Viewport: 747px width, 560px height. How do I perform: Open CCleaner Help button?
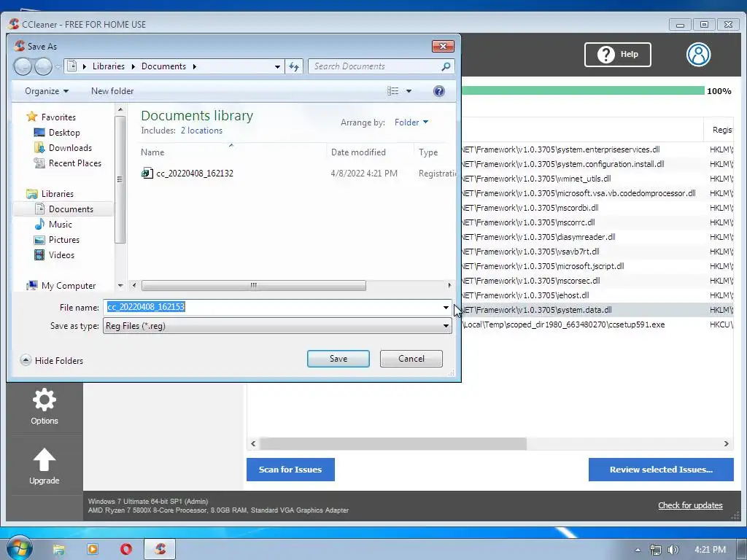click(x=617, y=54)
